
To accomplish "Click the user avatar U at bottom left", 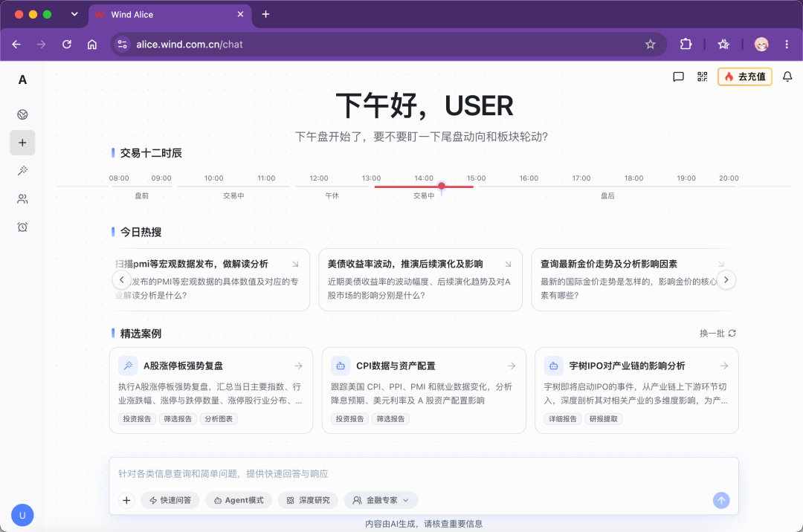I will 22,515.
